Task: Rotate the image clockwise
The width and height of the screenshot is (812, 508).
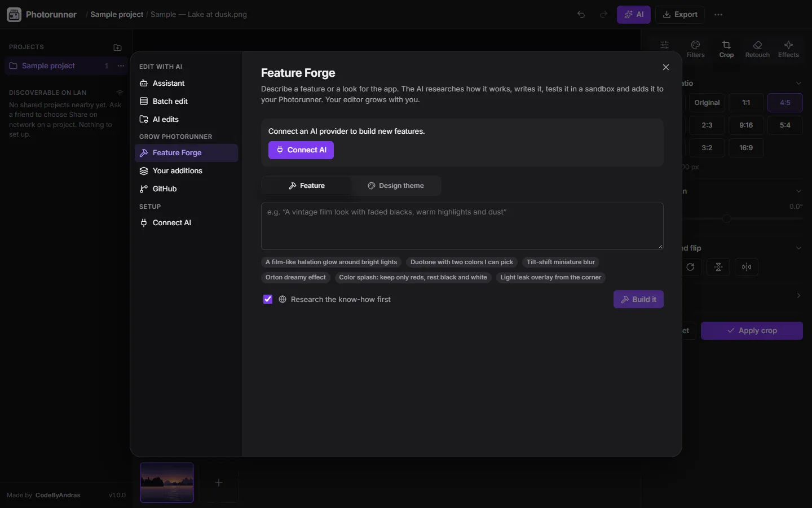Action: click(x=690, y=267)
